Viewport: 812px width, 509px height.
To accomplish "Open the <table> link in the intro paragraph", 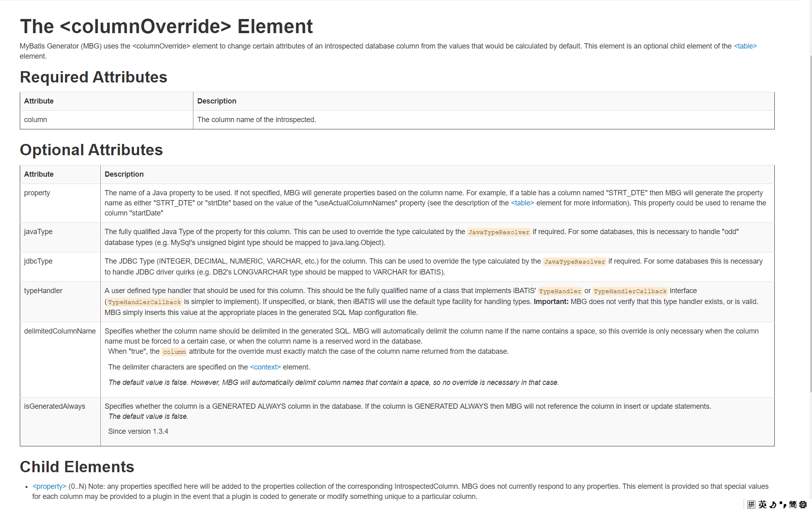I will click(x=745, y=46).
